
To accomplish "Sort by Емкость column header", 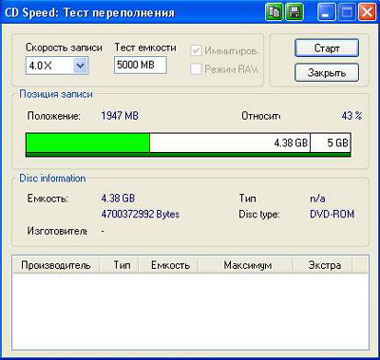I will click(x=170, y=265).
